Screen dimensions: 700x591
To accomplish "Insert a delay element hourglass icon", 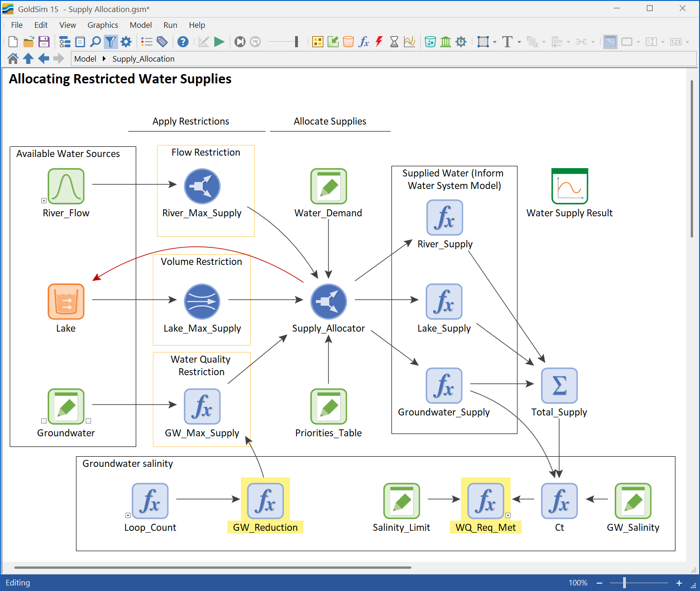I will [394, 42].
